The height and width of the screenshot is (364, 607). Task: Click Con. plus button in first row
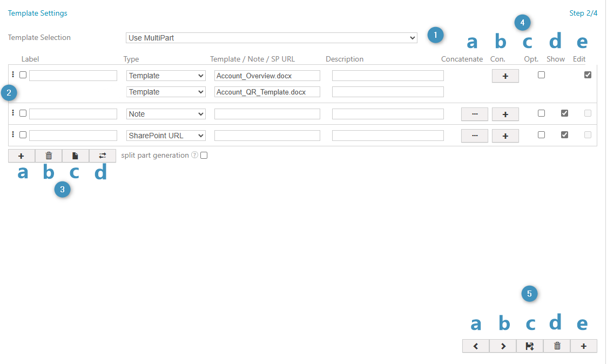pos(505,76)
